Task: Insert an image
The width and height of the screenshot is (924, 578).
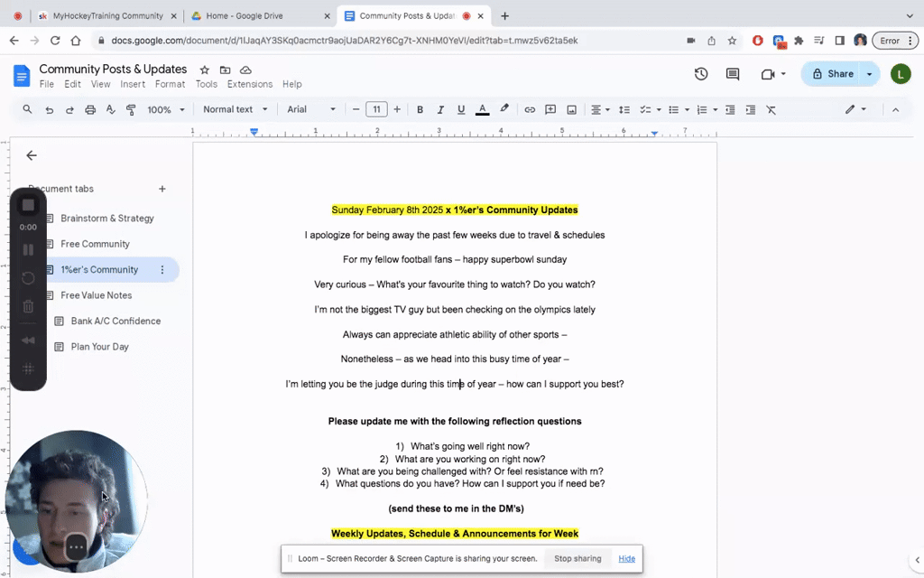Action: pyautogui.click(x=571, y=109)
